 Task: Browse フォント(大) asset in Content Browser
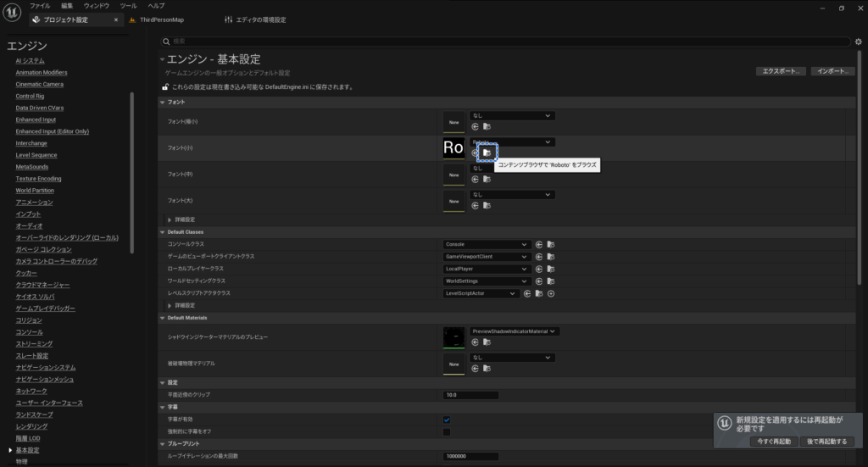coord(487,206)
